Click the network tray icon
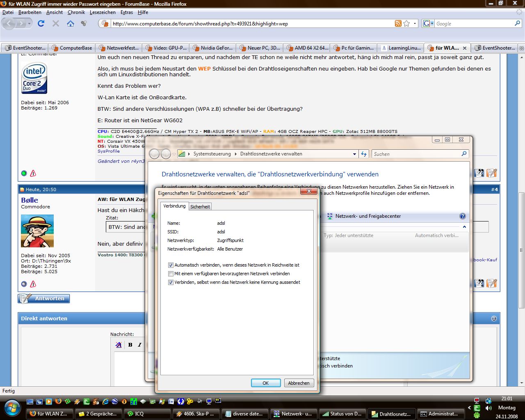This screenshot has width=525, height=420. (x=488, y=400)
